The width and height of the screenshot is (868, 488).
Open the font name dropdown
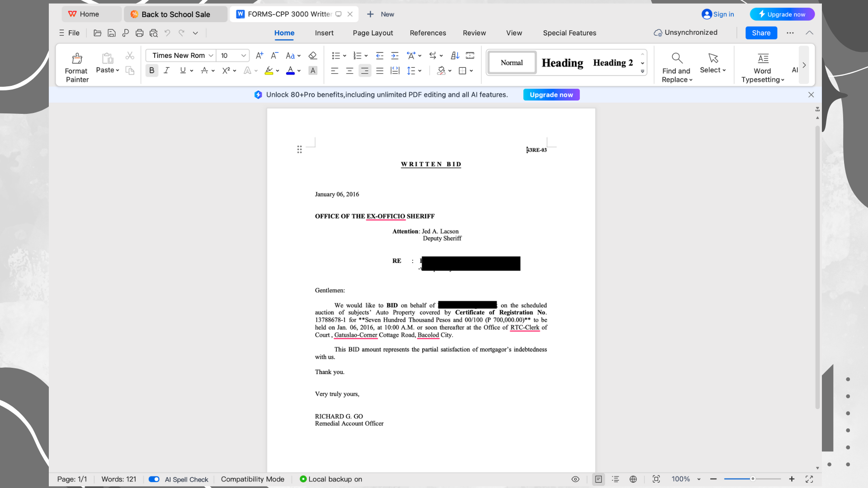[211, 56]
